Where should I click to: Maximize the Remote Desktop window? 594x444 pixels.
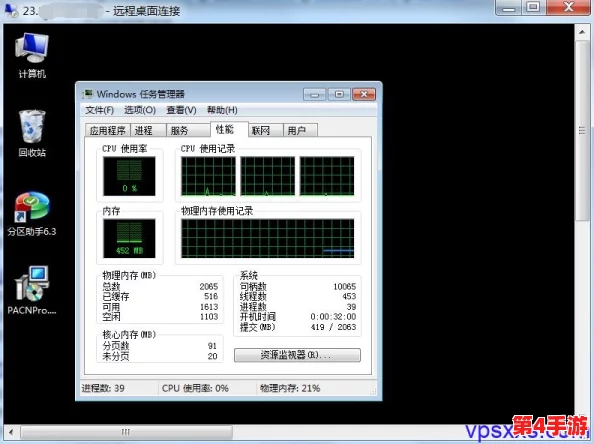(533, 7)
